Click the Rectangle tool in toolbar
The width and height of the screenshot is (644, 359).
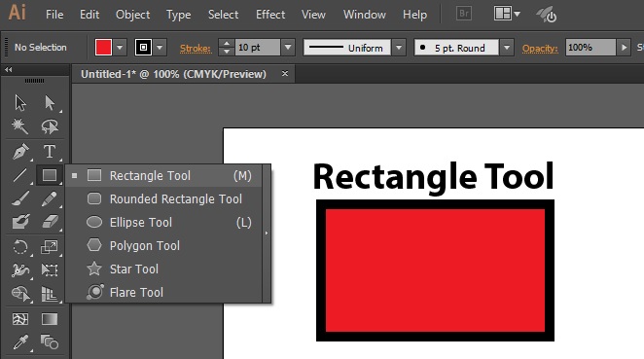point(50,175)
